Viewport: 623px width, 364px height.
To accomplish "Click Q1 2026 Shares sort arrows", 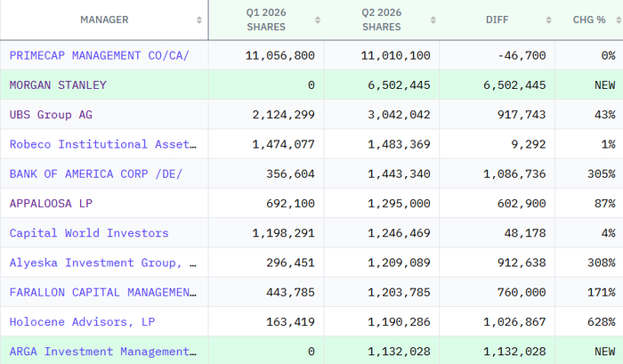I will tap(318, 20).
